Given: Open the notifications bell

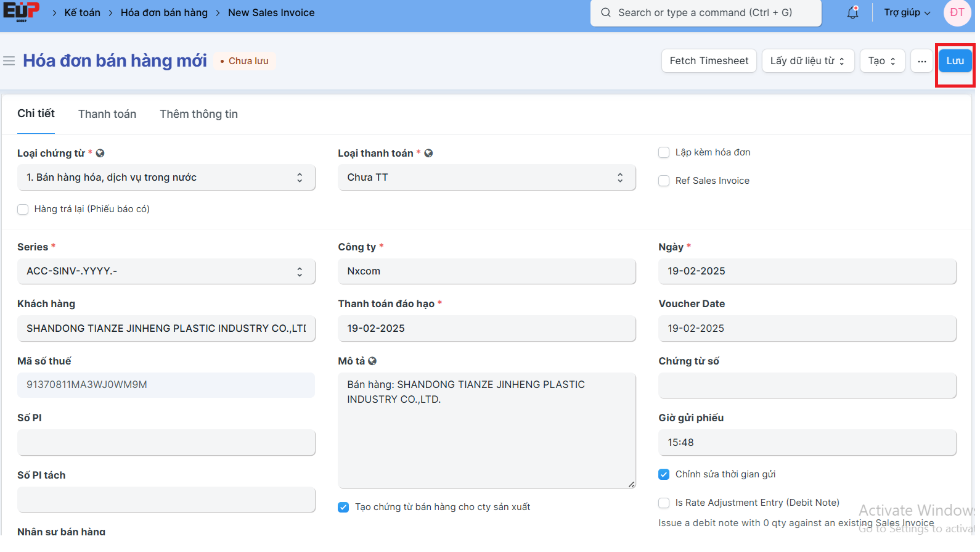Looking at the screenshot, I should click(x=852, y=12).
